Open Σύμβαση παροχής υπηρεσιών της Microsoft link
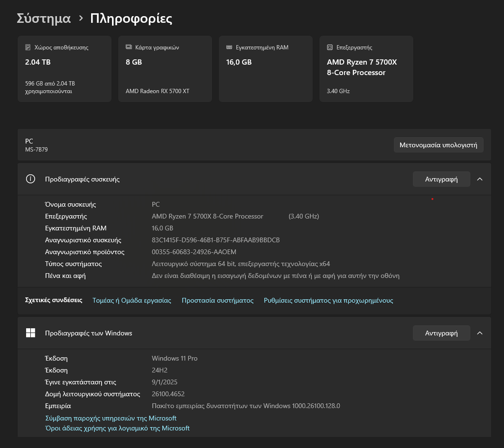This screenshot has width=504, height=448. click(111, 418)
